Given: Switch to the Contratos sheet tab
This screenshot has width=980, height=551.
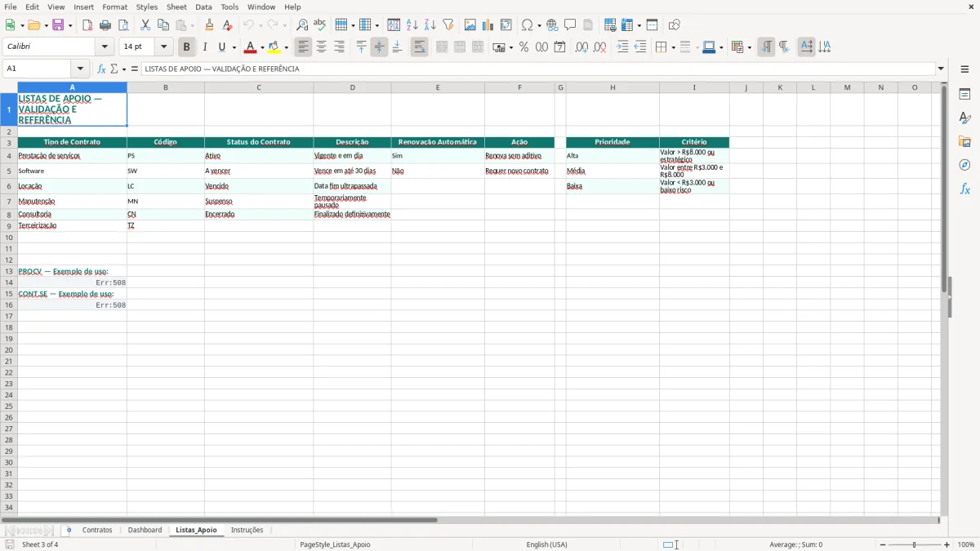Looking at the screenshot, I should point(97,530).
